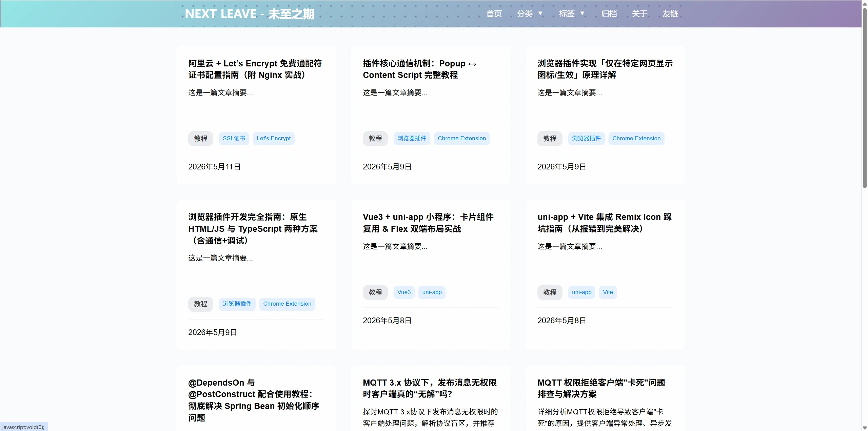
Task: Click the scrollbar down arrow
Action: pyautogui.click(x=865, y=428)
